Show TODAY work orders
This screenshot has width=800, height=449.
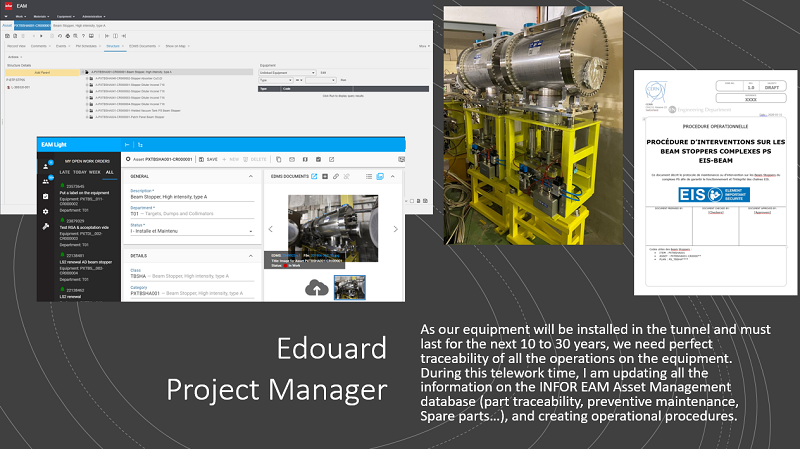(x=80, y=172)
